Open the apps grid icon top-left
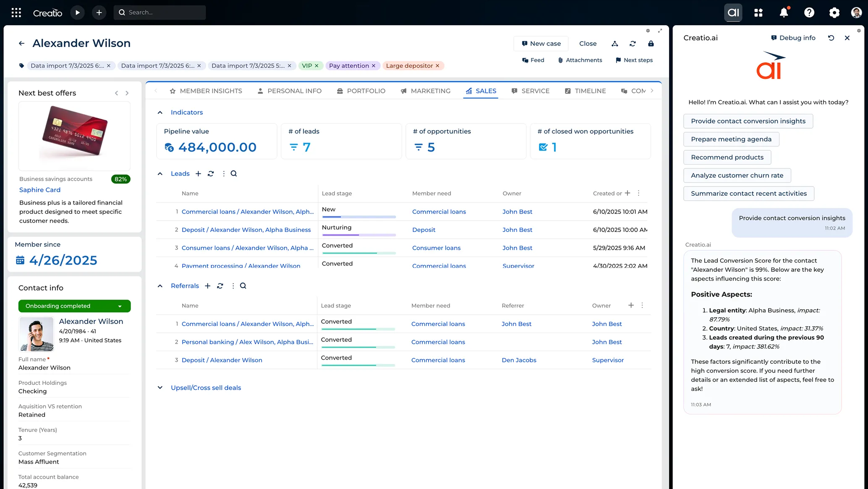The width and height of the screenshot is (868, 489). point(16,12)
